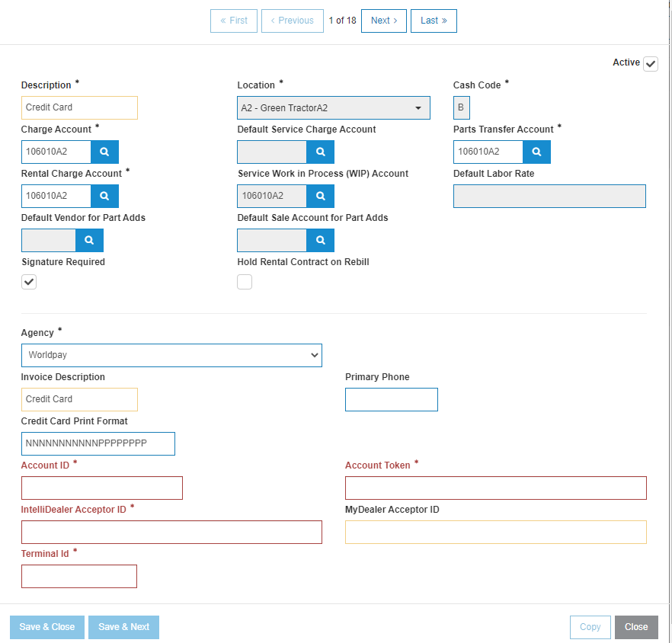Open Default Service Charge Account lookup
Screen dimensions: 672x643
coord(320,152)
